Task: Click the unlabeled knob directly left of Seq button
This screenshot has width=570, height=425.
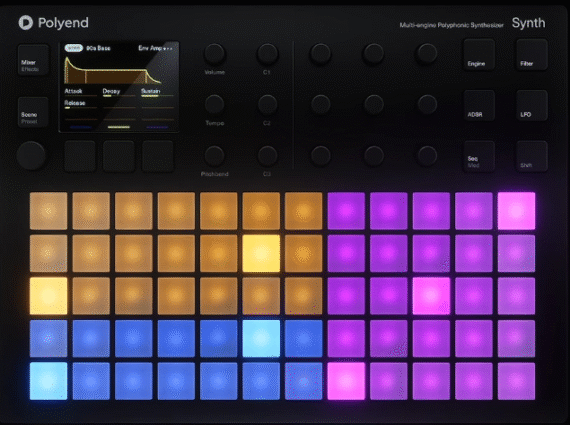Action: coord(426,156)
